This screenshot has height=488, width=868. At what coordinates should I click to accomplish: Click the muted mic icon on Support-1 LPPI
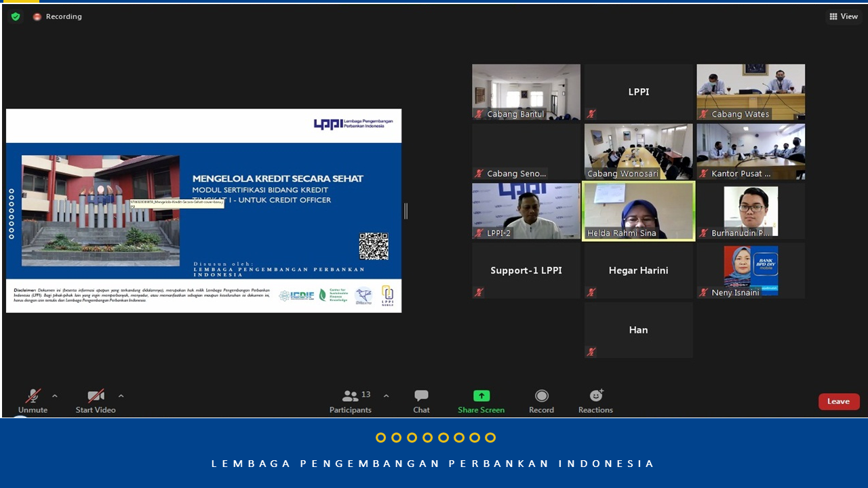pos(479,292)
